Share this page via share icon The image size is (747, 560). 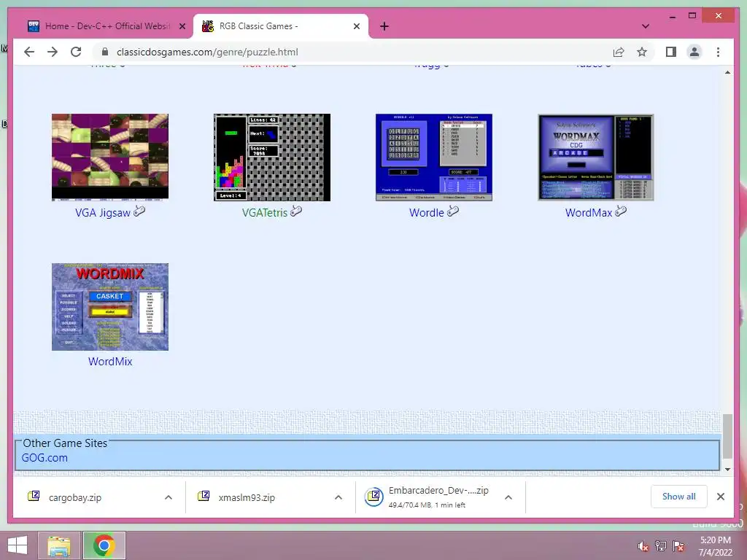[x=619, y=52]
